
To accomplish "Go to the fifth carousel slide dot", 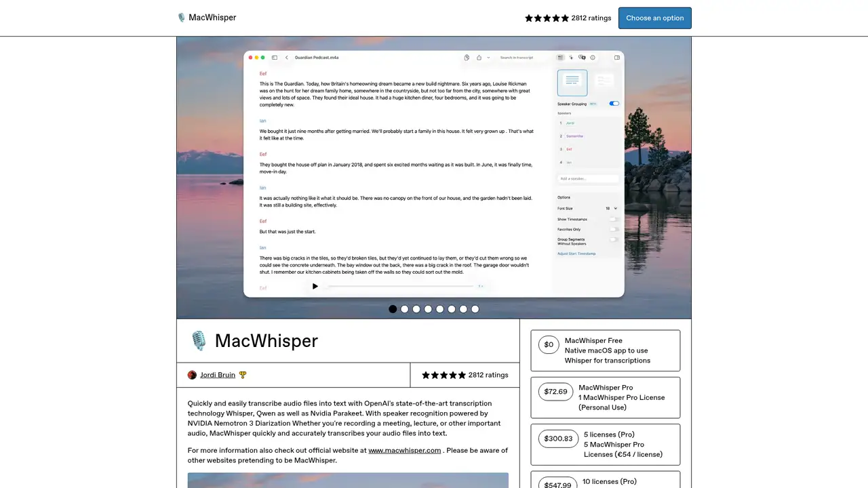I will pos(440,309).
